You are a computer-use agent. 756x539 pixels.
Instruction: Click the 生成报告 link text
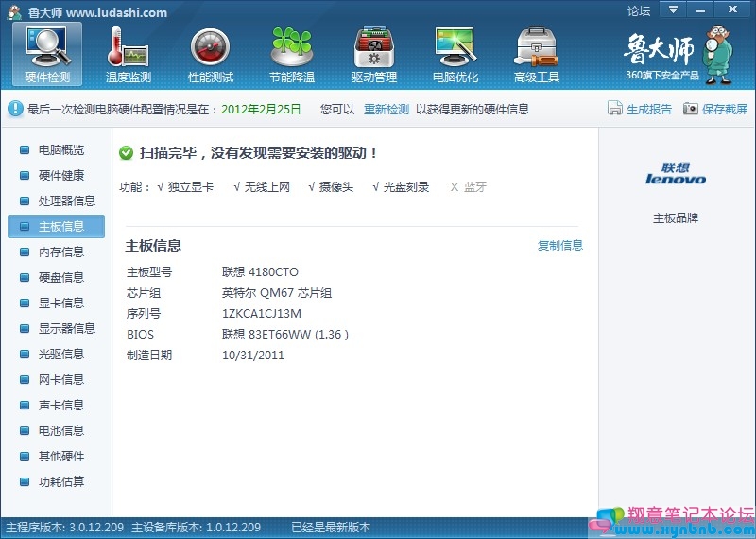tap(649, 109)
